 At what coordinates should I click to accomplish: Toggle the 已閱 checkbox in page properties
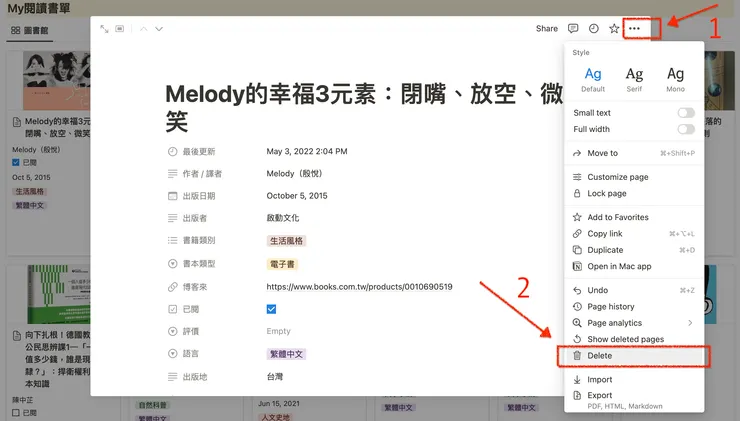(271, 309)
